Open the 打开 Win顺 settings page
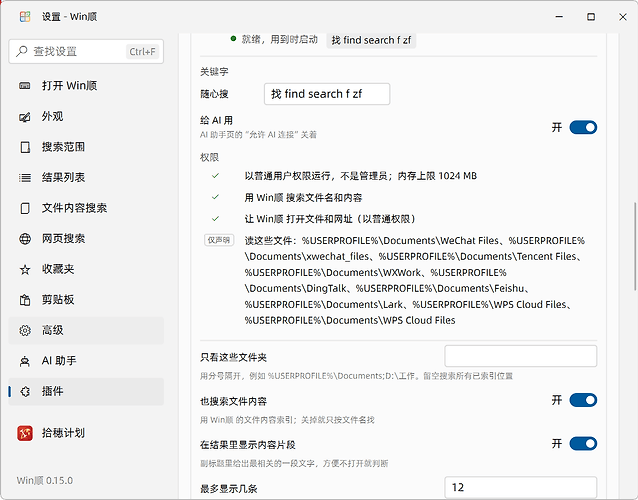Image resolution: width=638 pixels, height=500 pixels. tap(86, 85)
